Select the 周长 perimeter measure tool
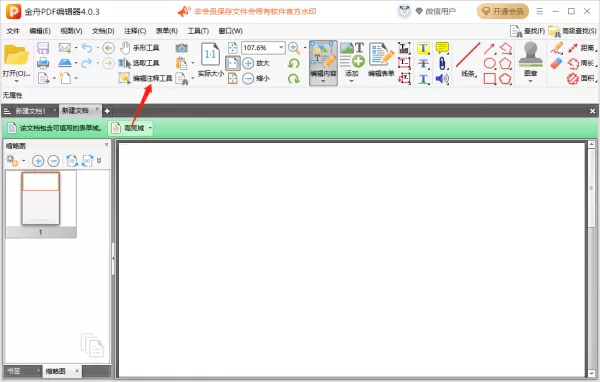 [x=582, y=64]
